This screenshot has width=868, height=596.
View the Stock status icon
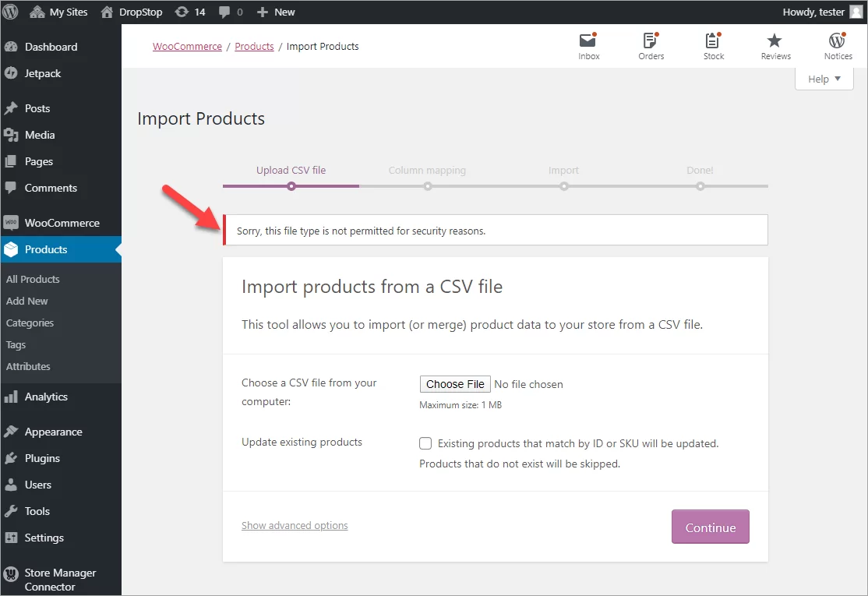pos(713,45)
